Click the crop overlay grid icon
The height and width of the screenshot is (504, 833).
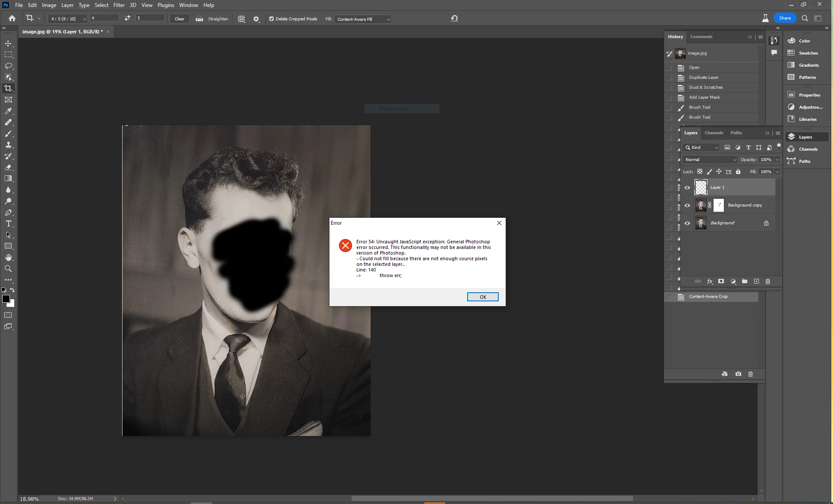click(x=242, y=19)
